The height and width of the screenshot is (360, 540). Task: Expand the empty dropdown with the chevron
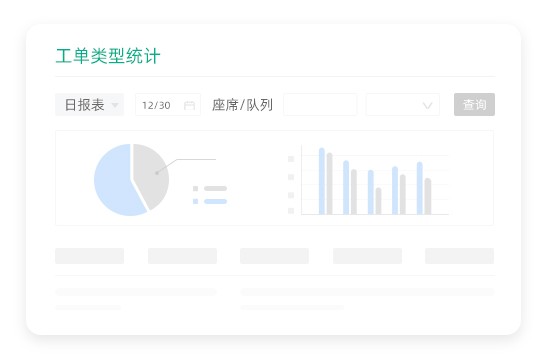pyautogui.click(x=403, y=105)
